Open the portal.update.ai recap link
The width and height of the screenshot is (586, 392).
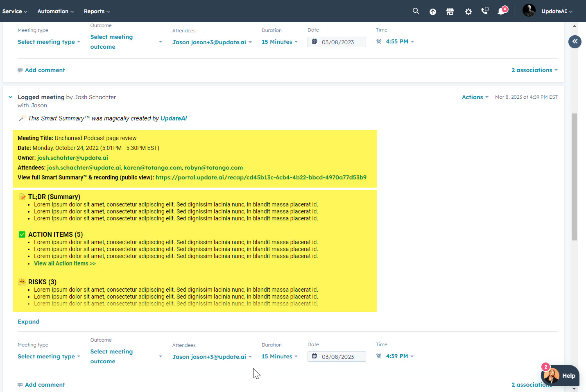[261, 177]
